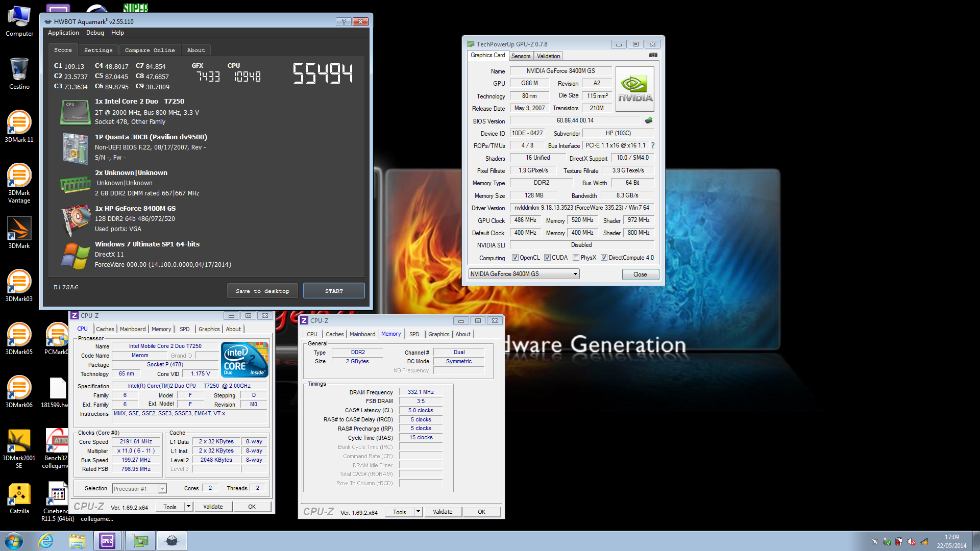Launch Catzilla desktop shortcut
Image resolution: width=980 pixels, height=551 pixels.
(x=19, y=497)
